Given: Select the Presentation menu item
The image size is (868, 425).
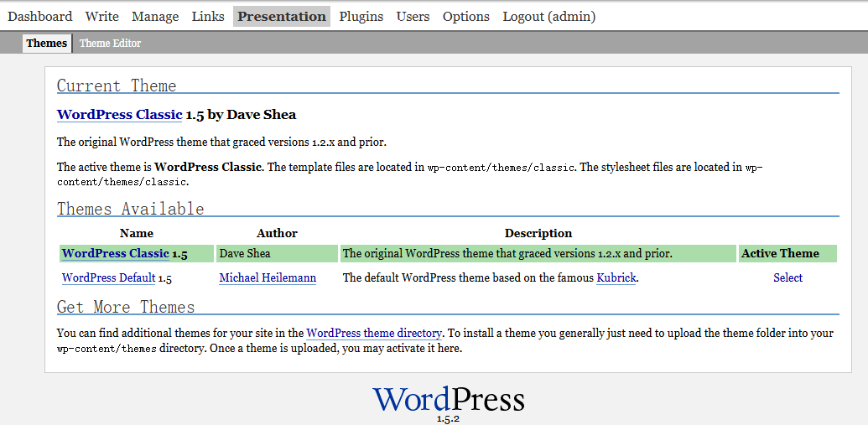Looking at the screenshot, I should click(282, 17).
